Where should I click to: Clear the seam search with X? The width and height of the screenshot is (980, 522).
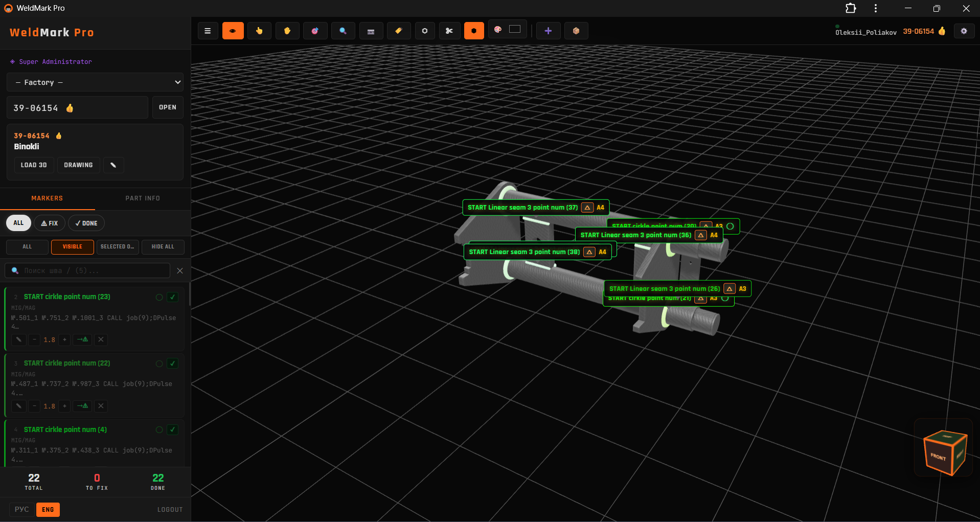point(180,271)
